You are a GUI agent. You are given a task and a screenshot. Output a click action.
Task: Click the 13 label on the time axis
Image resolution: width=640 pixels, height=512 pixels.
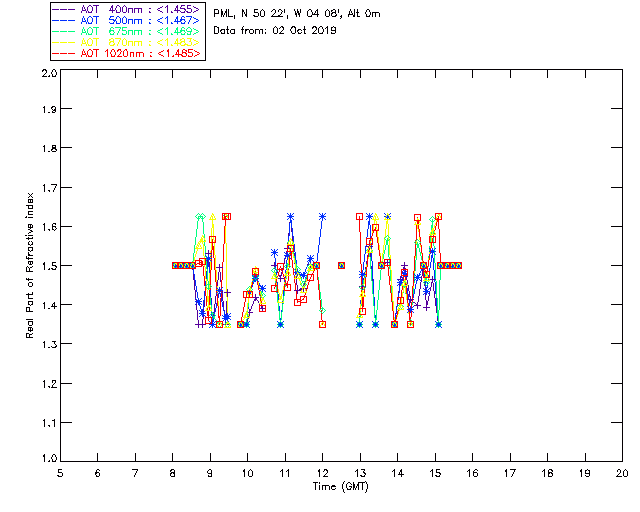click(360, 473)
